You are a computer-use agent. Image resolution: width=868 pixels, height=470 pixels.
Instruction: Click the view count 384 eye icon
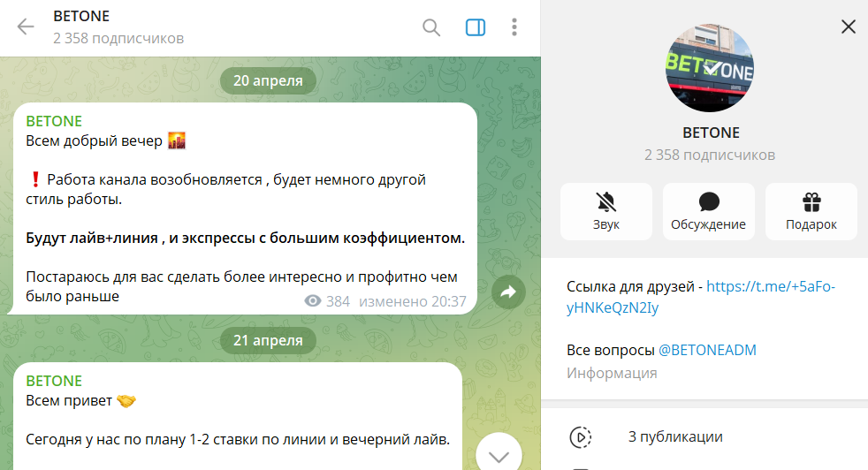tap(313, 301)
